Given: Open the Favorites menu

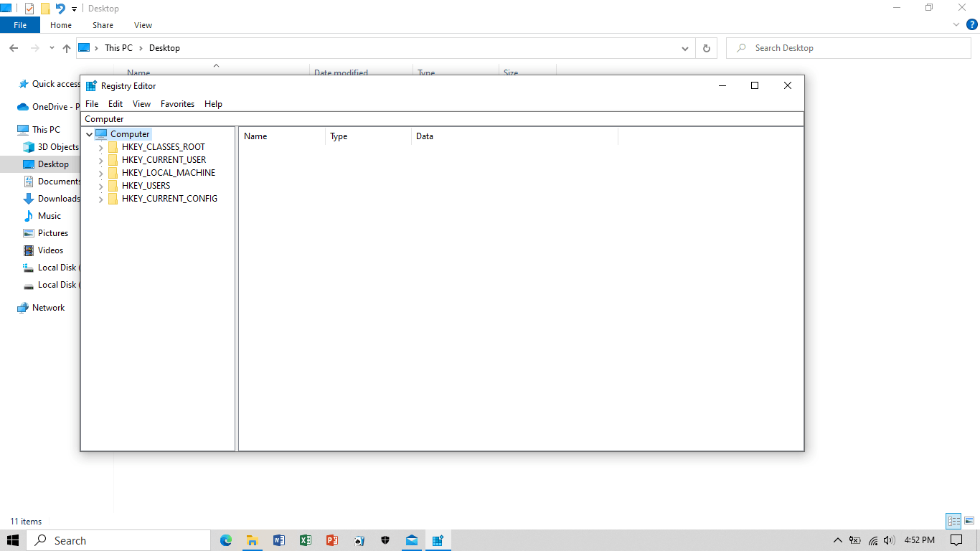Looking at the screenshot, I should pos(177,104).
